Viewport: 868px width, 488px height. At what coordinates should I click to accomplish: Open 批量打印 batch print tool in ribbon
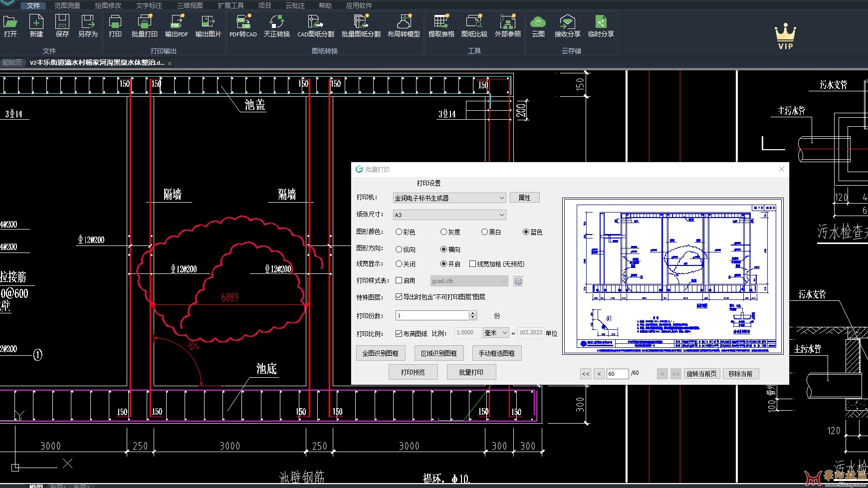[x=145, y=26]
